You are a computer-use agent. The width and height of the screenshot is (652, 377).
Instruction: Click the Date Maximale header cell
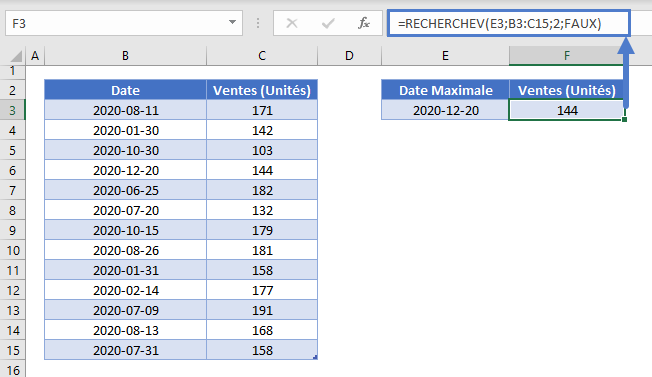pyautogui.click(x=445, y=90)
